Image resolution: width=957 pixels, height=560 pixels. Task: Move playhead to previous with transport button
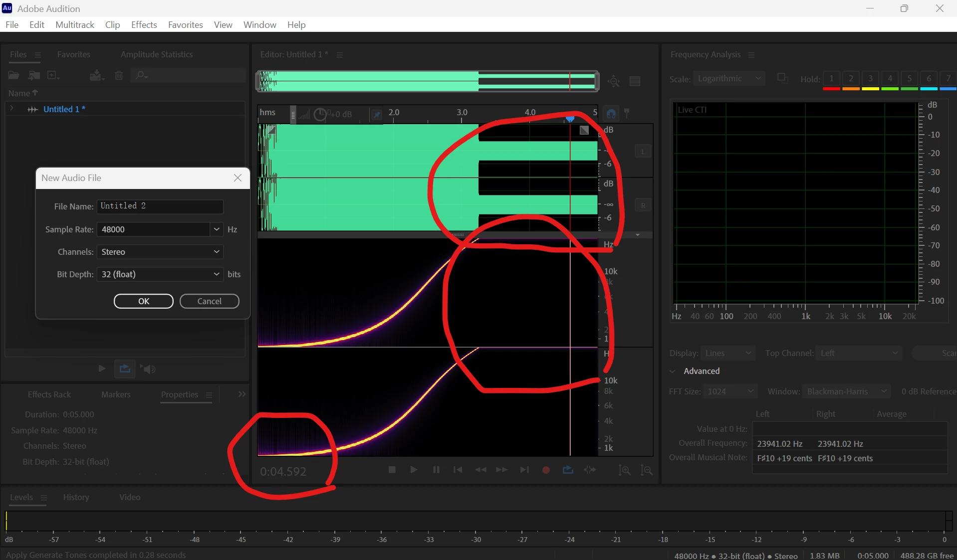(458, 470)
